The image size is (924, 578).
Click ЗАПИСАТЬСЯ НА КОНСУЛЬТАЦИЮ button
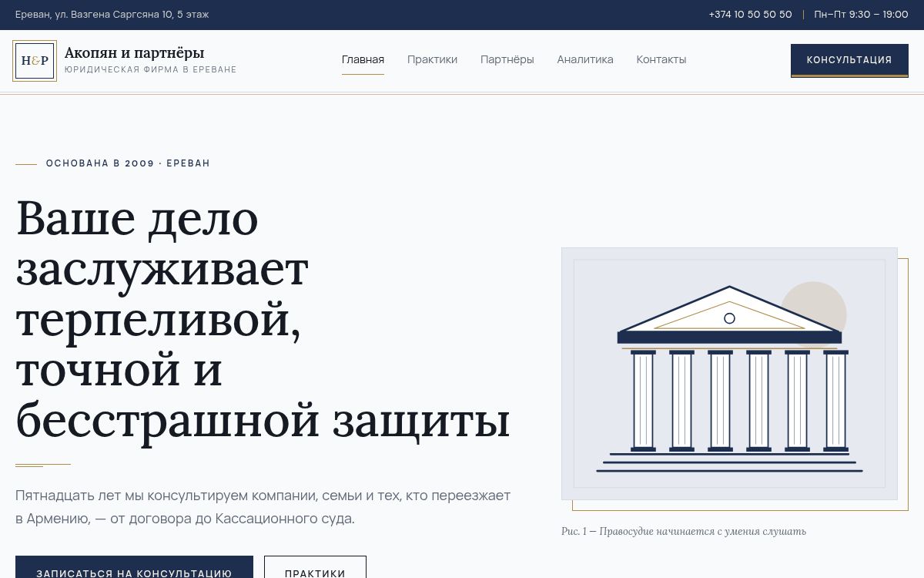(x=134, y=567)
